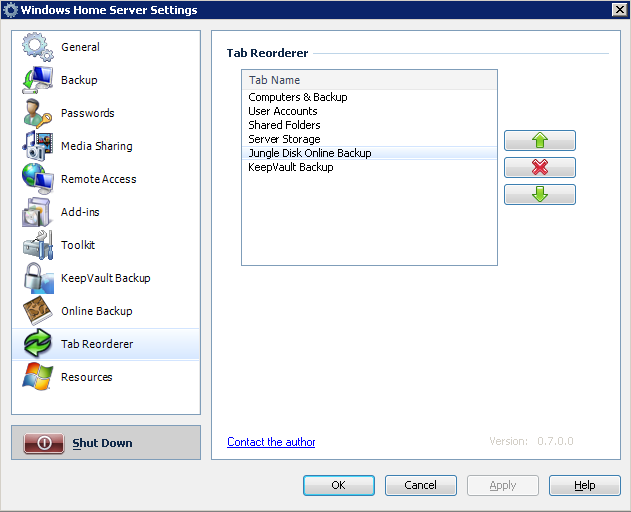Select User Accounts in tab list

pyautogui.click(x=369, y=111)
